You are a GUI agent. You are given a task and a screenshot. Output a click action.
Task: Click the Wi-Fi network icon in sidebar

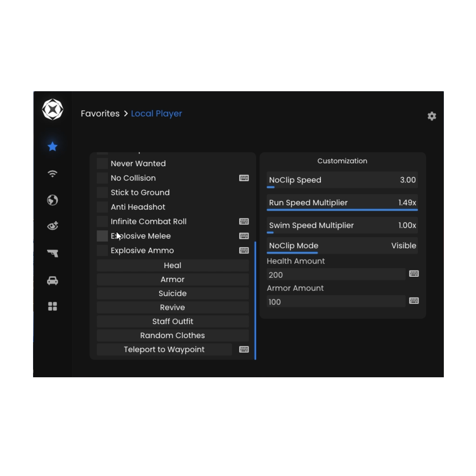tap(52, 174)
